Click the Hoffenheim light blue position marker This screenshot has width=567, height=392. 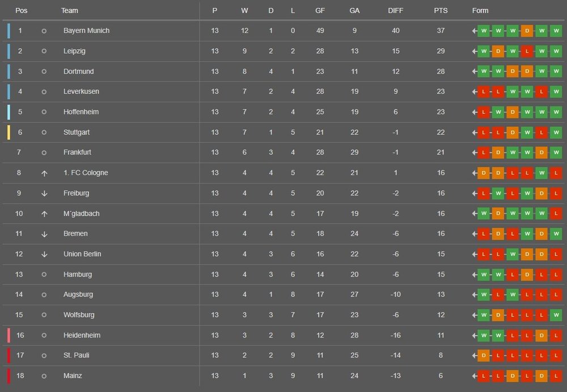(x=9, y=112)
